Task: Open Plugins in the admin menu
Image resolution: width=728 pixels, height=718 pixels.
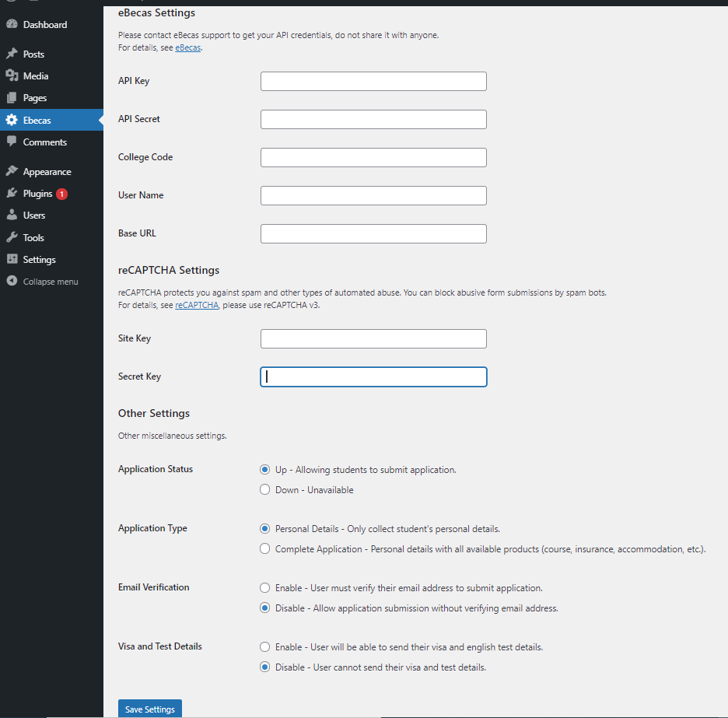Action: 37,194
